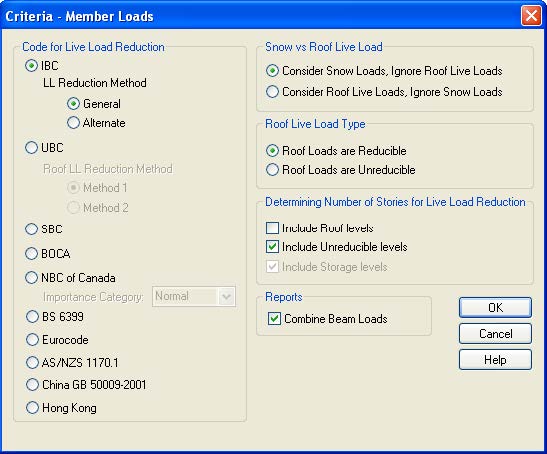Select the UBC code radio button
The image size is (547, 454).
[31, 148]
